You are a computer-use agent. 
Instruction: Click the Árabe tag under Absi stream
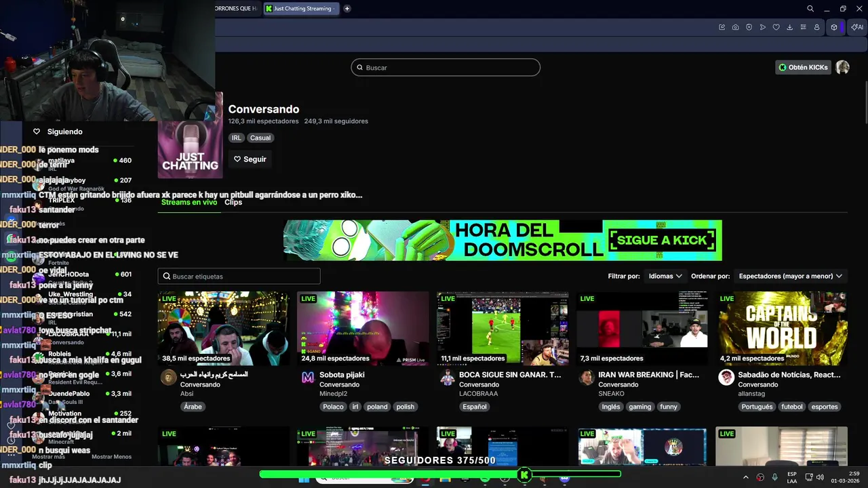pyautogui.click(x=193, y=407)
